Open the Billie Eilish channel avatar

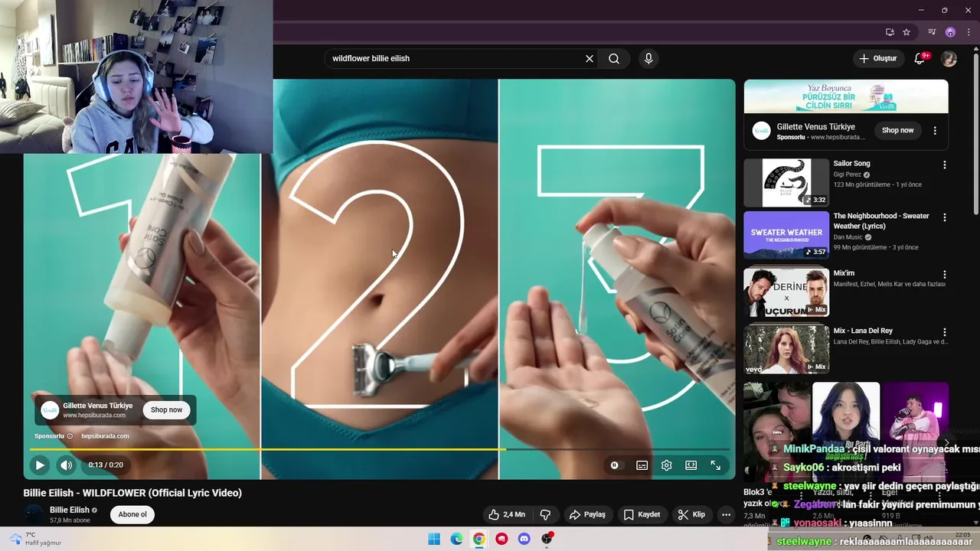[34, 514]
